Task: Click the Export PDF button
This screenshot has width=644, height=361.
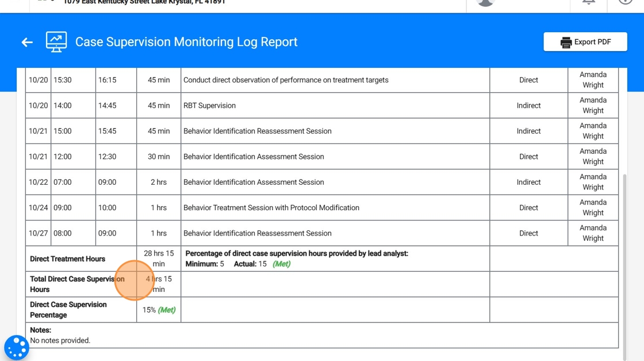Action: coord(585,42)
